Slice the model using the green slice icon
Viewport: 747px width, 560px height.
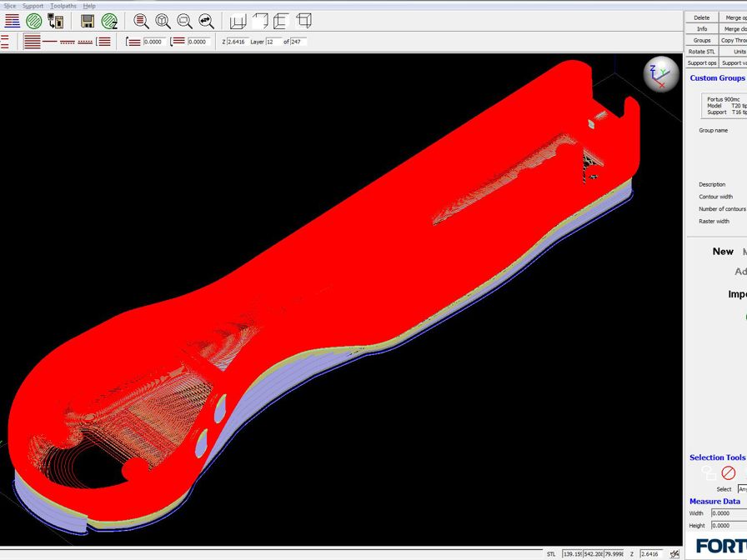(33, 21)
